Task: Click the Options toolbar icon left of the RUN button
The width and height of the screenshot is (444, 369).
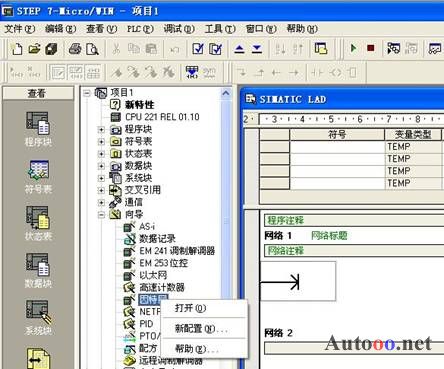Action: tap(321, 49)
